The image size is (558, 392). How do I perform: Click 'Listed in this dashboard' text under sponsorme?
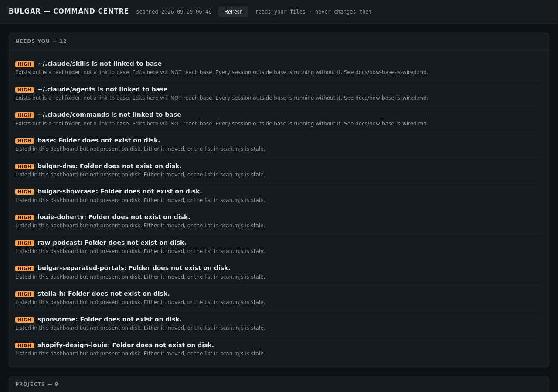click(140, 328)
